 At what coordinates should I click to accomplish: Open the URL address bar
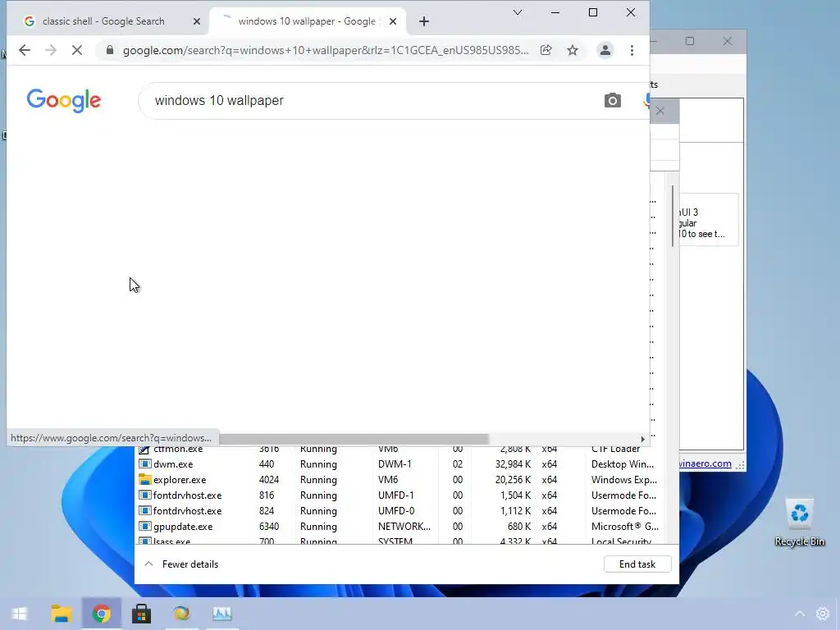[325, 50]
